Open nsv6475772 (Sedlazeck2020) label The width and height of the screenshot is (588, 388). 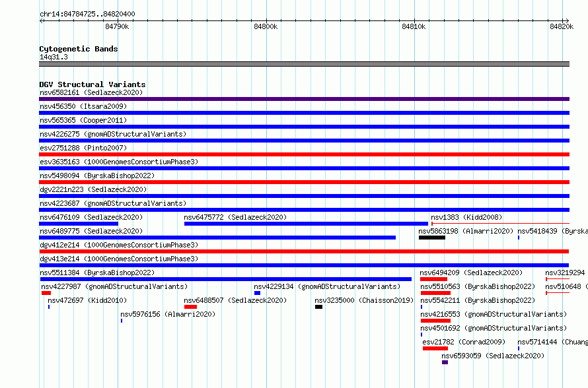tap(235, 217)
